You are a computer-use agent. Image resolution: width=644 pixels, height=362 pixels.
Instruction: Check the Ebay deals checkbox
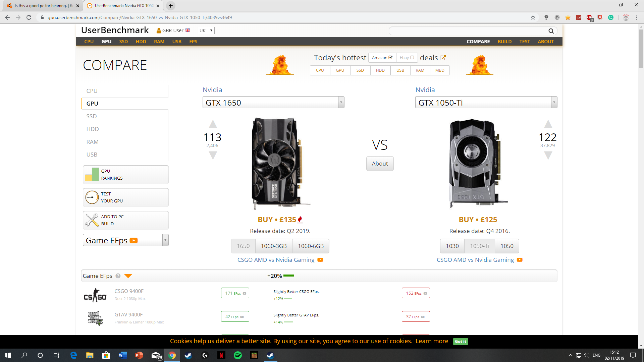point(412,57)
